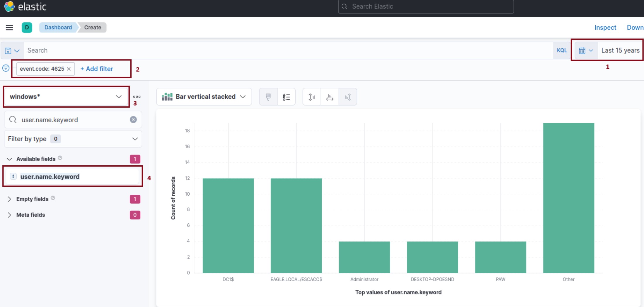This screenshot has height=307, width=644.
Task: Open left axis settings icon
Action: tap(312, 97)
